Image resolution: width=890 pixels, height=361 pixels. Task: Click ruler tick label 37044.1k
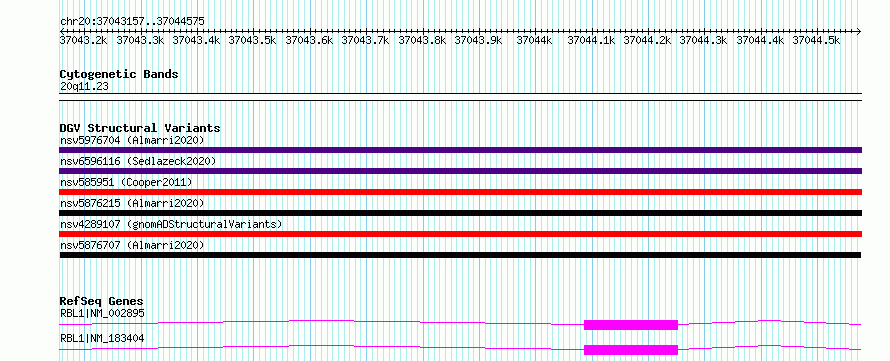pos(591,40)
